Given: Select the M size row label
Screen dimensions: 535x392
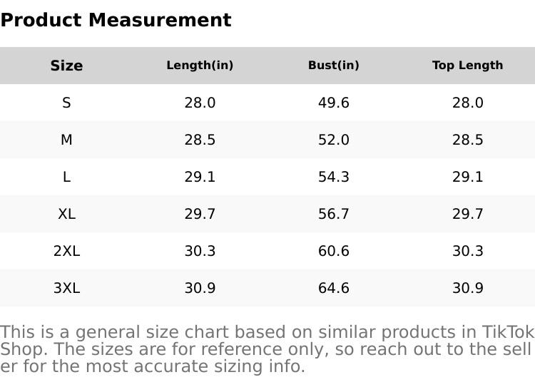Looking at the screenshot, I should pos(66,140).
